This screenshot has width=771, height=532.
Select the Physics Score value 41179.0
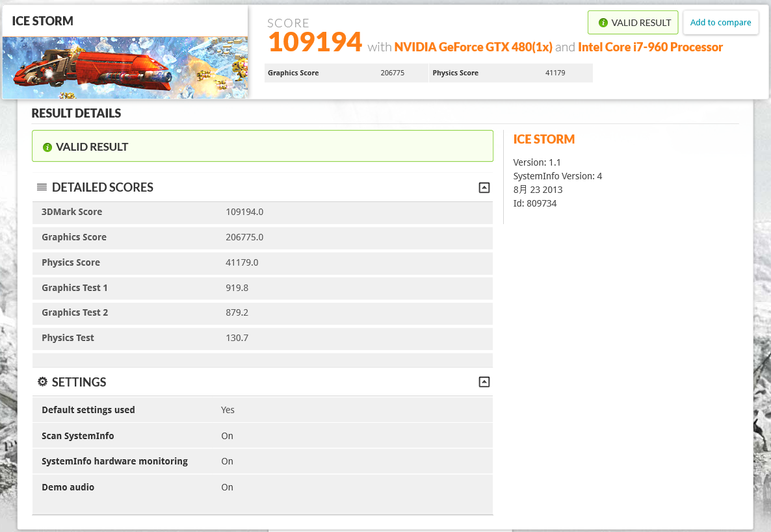[x=242, y=263]
